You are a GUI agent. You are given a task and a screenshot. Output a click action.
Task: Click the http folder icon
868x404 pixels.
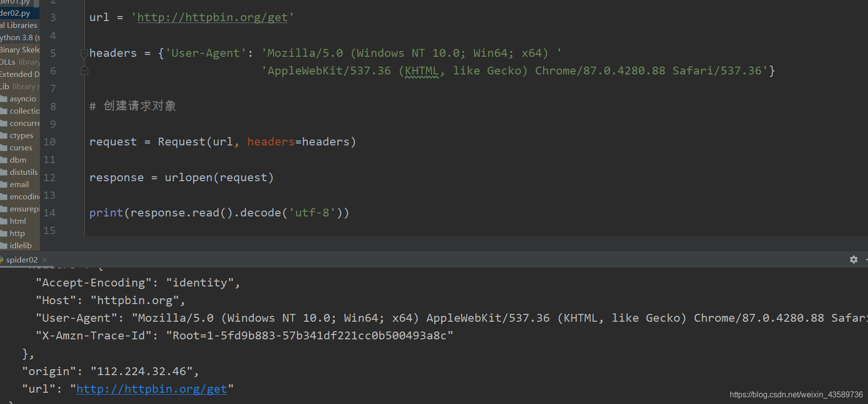click(x=3, y=234)
